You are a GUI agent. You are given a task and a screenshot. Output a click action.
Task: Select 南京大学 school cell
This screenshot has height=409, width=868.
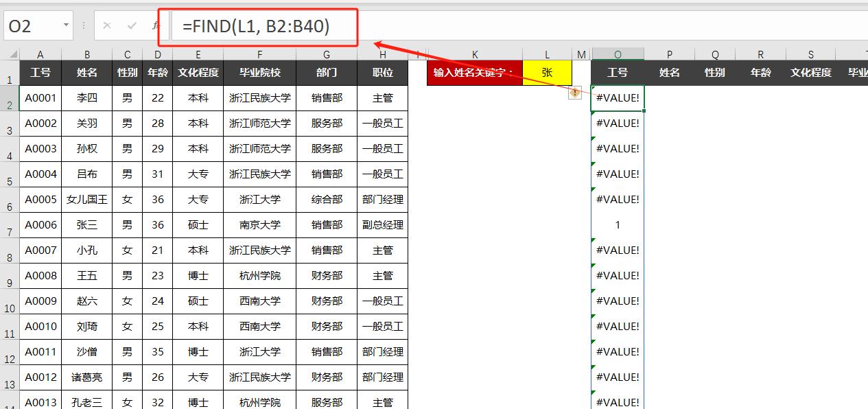(x=260, y=224)
